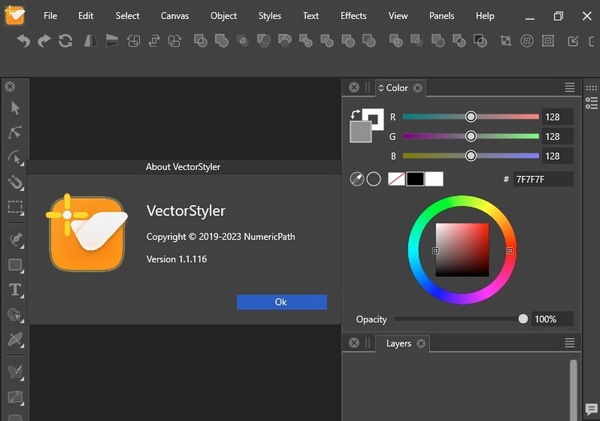Click the gray fill color box

pyautogui.click(x=360, y=132)
